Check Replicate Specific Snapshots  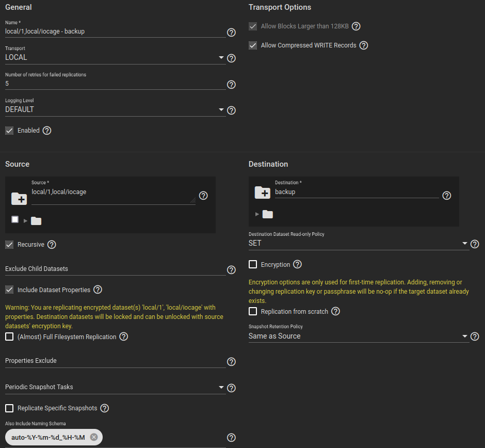[x=9, y=408]
